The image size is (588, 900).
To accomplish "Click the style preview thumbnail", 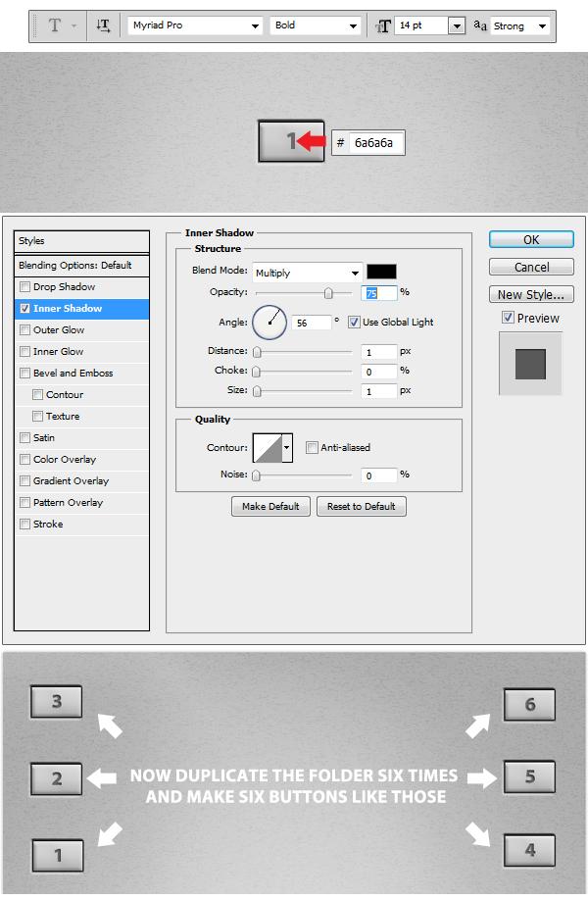I will pos(530,363).
